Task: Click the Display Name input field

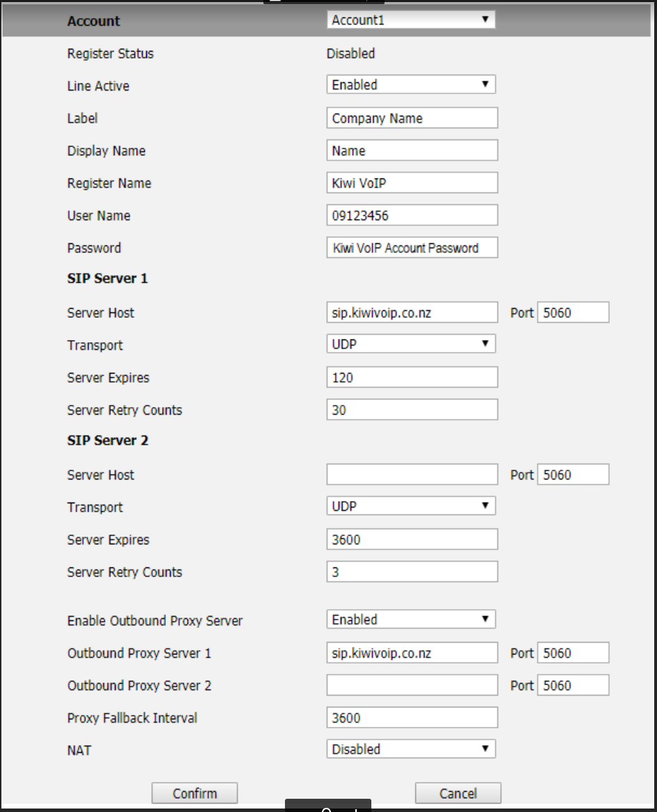Action: [x=412, y=150]
